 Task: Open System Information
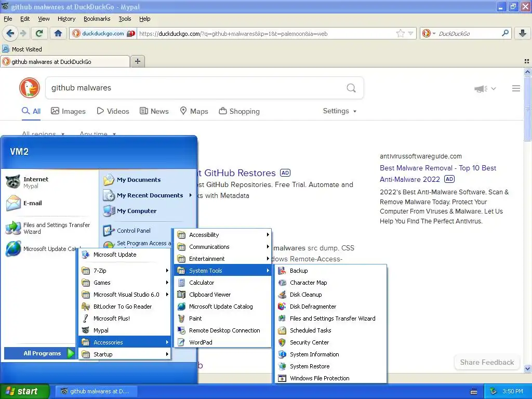click(329, 354)
